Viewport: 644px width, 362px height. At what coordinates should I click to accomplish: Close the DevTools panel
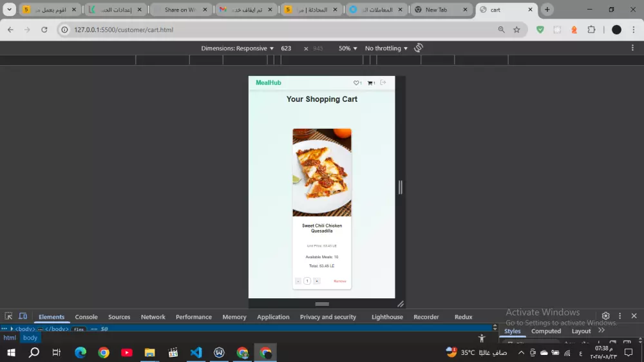[x=634, y=316]
